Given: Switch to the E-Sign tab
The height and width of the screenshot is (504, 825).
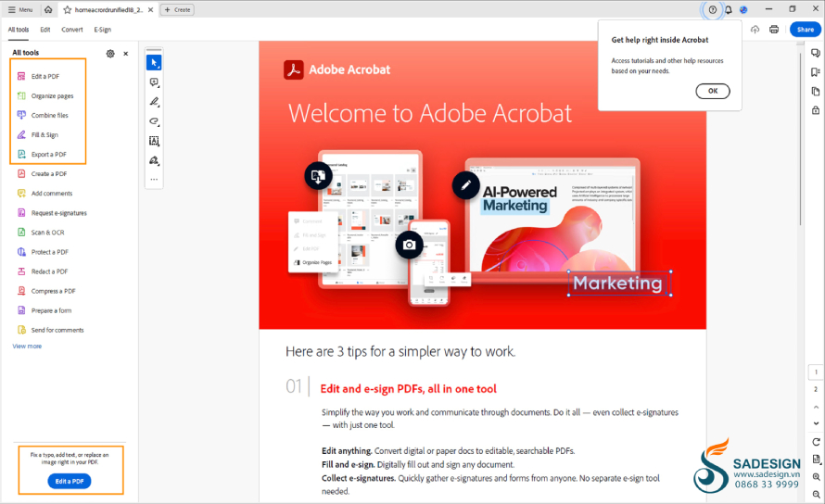Looking at the screenshot, I should point(103,30).
